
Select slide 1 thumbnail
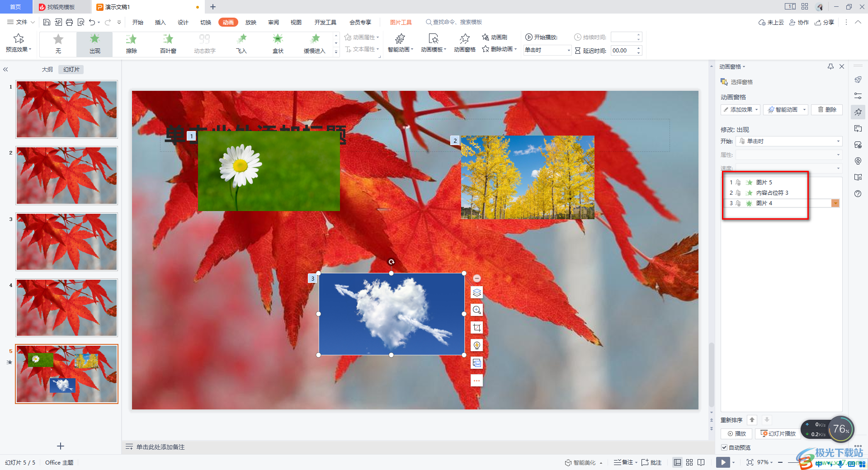click(x=67, y=109)
